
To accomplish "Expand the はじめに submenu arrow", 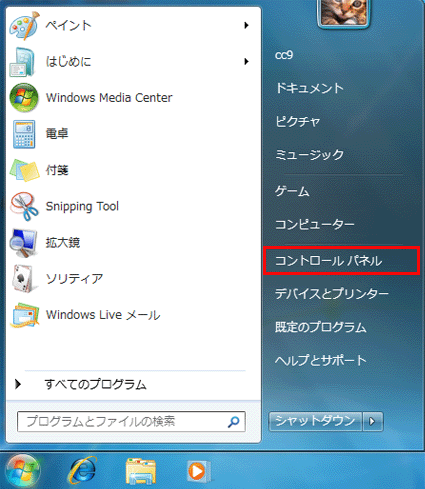I will pos(246,61).
